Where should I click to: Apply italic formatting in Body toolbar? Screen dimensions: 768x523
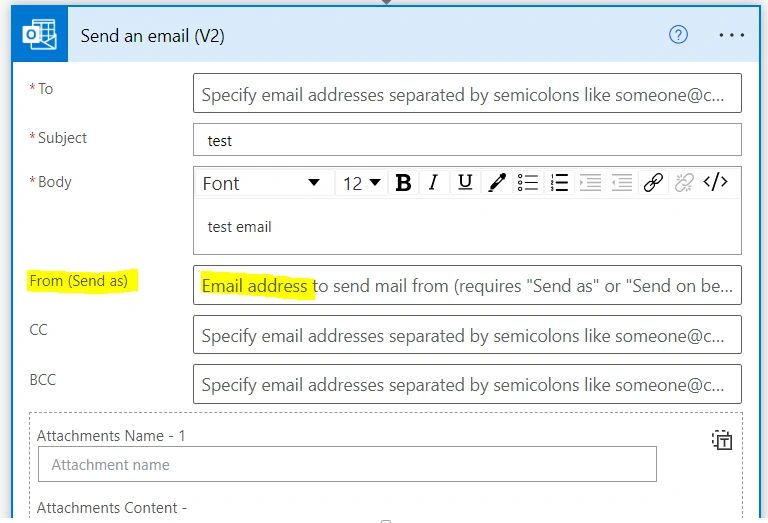[433, 183]
